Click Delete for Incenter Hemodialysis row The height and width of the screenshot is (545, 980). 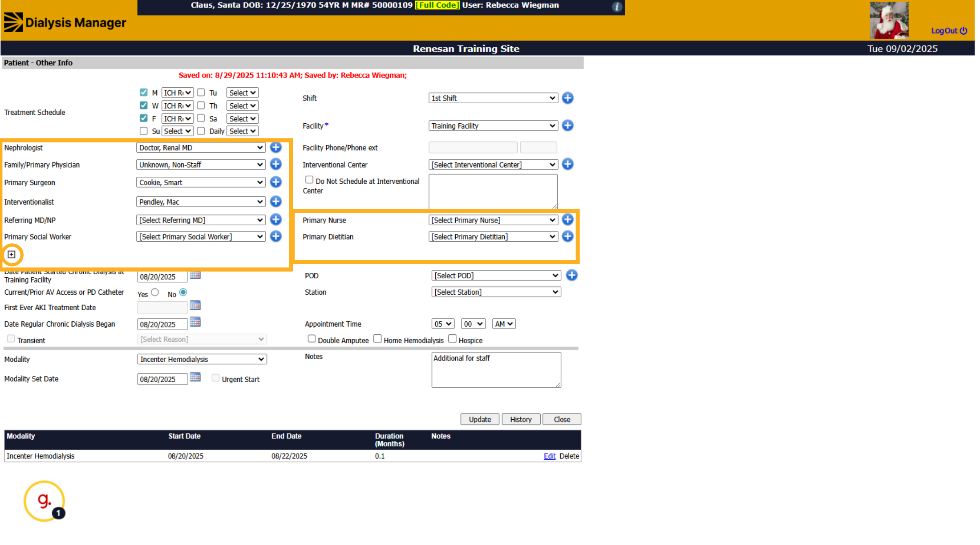click(569, 456)
